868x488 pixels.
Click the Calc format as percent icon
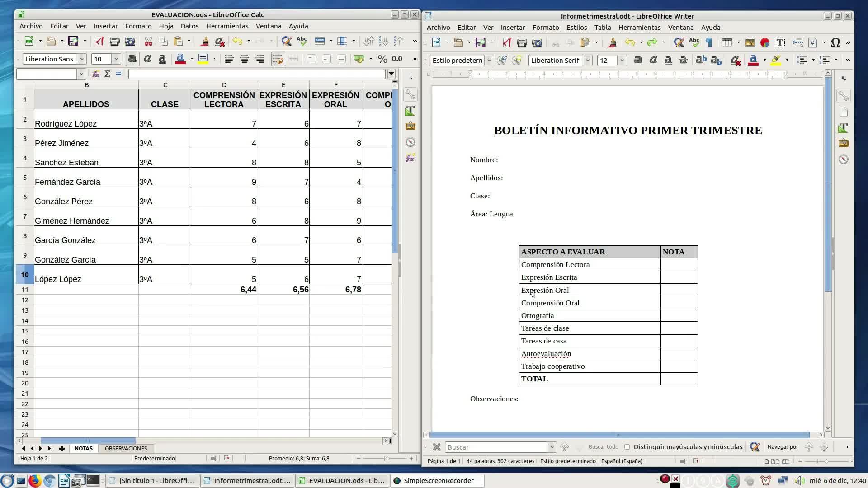[382, 59]
